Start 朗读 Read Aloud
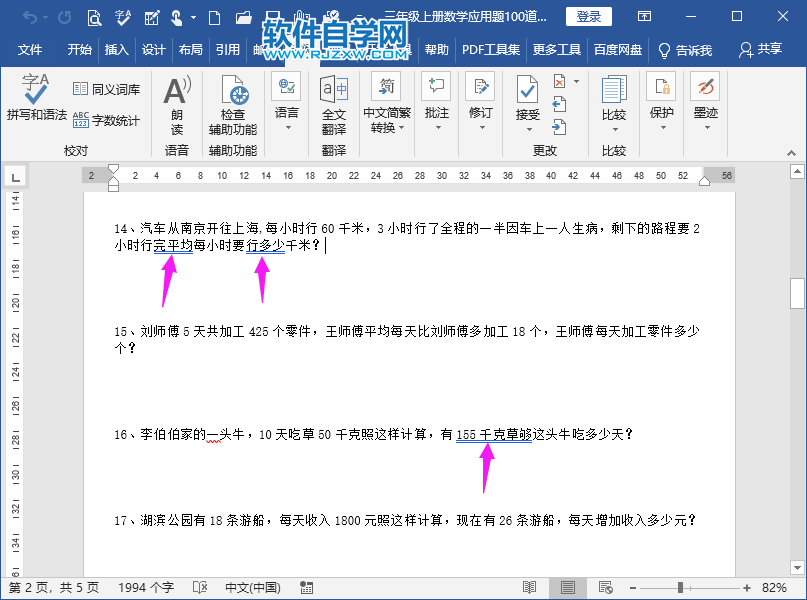807x600 pixels. pyautogui.click(x=175, y=105)
